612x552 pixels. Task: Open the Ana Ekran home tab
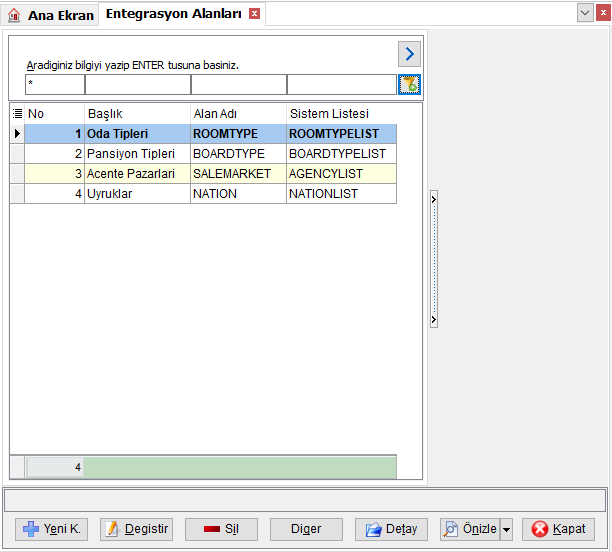click(x=51, y=15)
